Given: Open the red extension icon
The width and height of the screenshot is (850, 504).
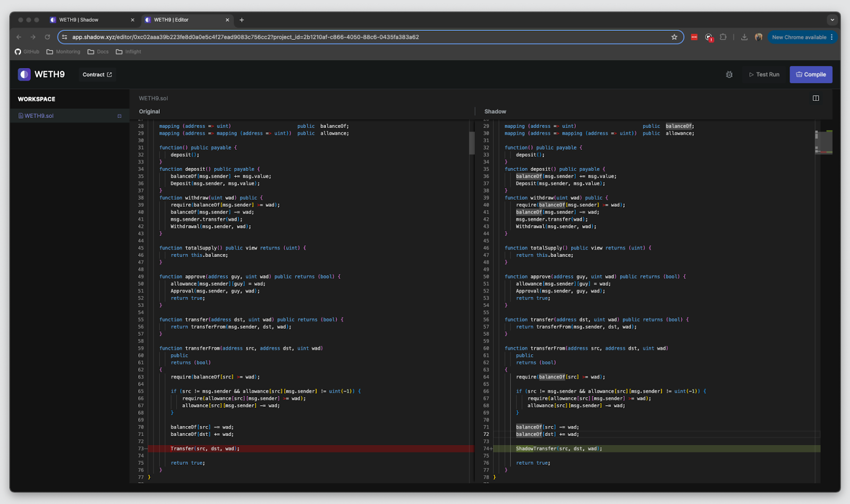Looking at the screenshot, I should coord(694,37).
